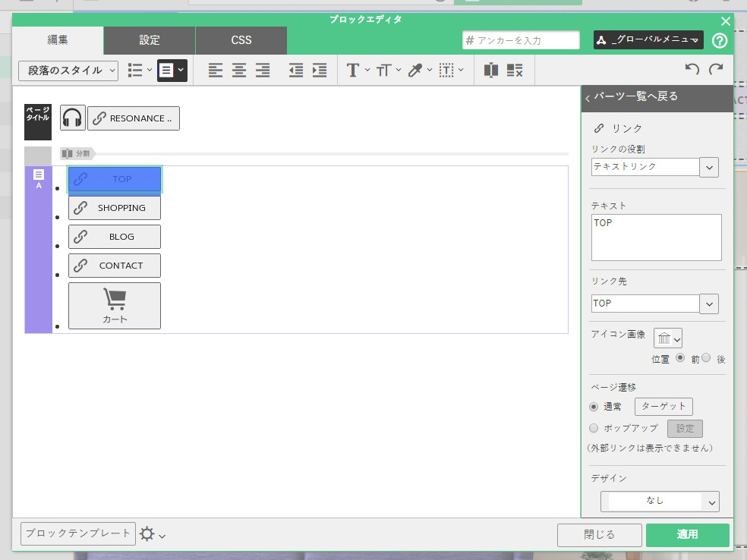Open デザイン なし dropdown
This screenshot has width=747, height=560.
pos(660,502)
